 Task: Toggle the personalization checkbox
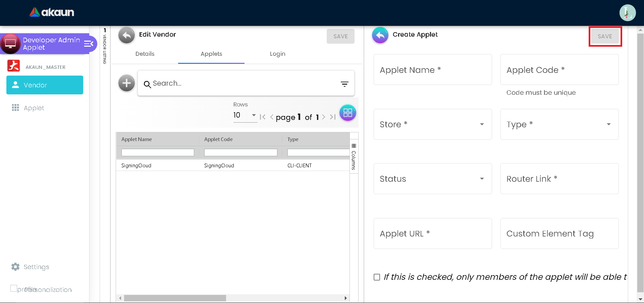pyautogui.click(x=14, y=288)
